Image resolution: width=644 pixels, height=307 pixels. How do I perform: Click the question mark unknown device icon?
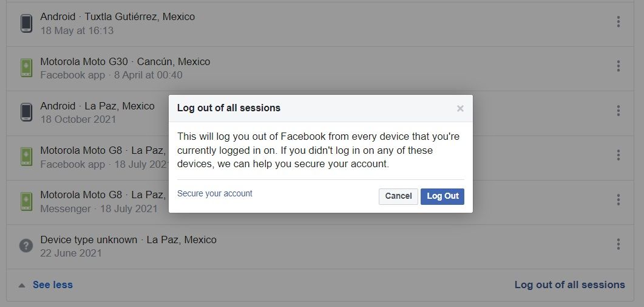(26, 246)
